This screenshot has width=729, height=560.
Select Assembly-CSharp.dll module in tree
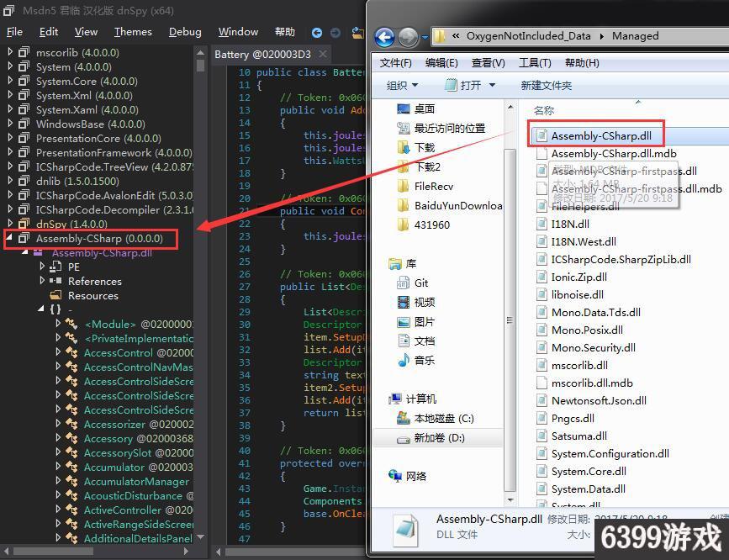tap(102, 252)
